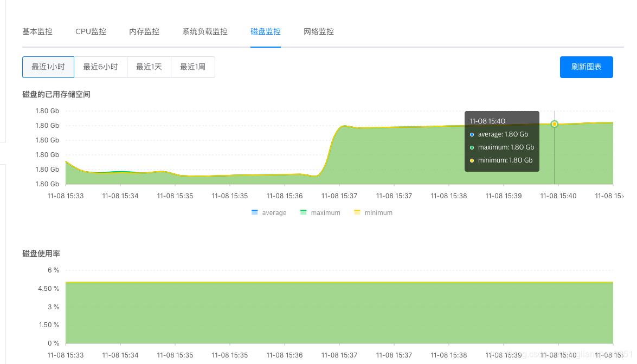This screenshot has width=637, height=364.
Task: Click the 6 % label on the usage chart axis
Action: (x=53, y=270)
